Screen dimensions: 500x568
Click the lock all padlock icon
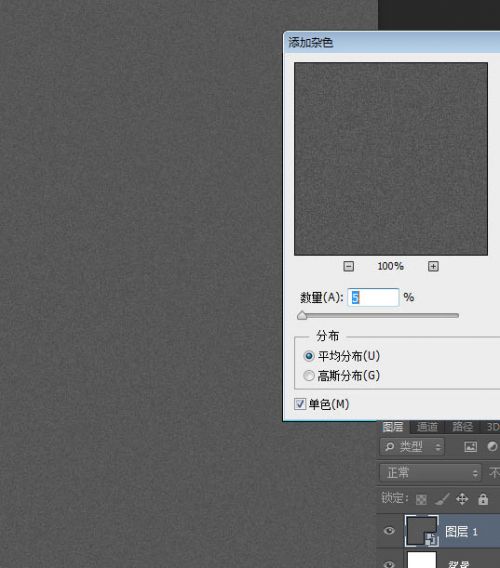483,499
